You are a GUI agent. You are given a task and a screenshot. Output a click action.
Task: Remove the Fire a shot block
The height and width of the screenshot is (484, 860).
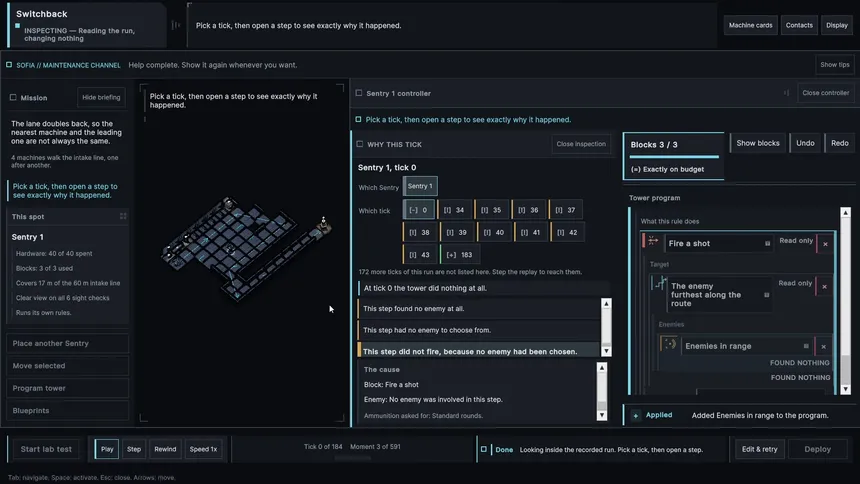point(825,244)
